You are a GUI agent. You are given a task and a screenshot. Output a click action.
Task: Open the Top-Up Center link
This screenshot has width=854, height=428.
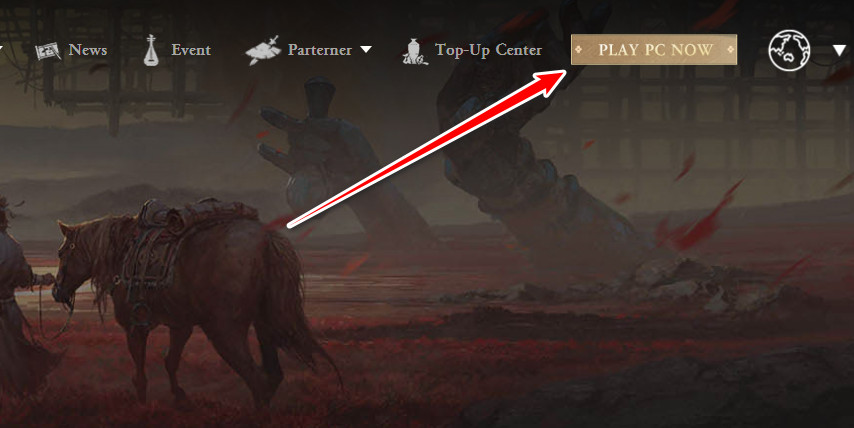point(489,50)
